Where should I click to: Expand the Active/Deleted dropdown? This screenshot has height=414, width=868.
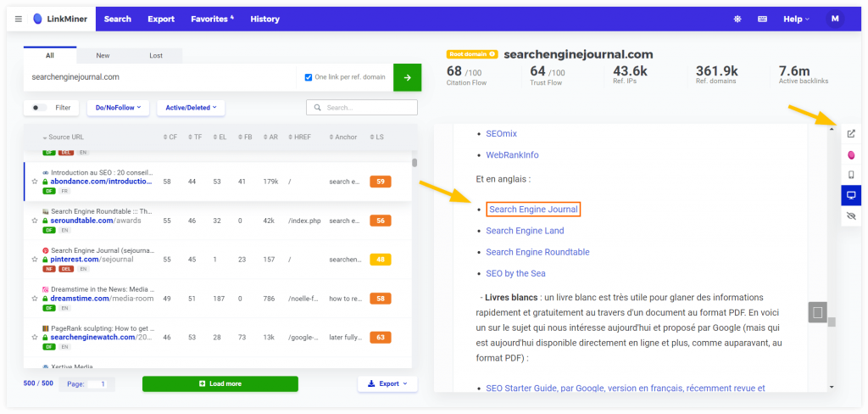pos(190,108)
